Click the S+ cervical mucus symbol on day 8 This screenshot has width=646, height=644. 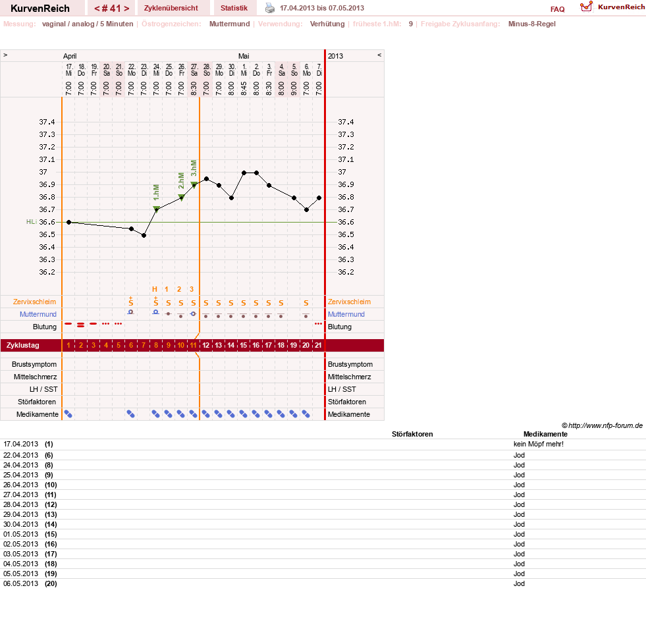click(155, 301)
